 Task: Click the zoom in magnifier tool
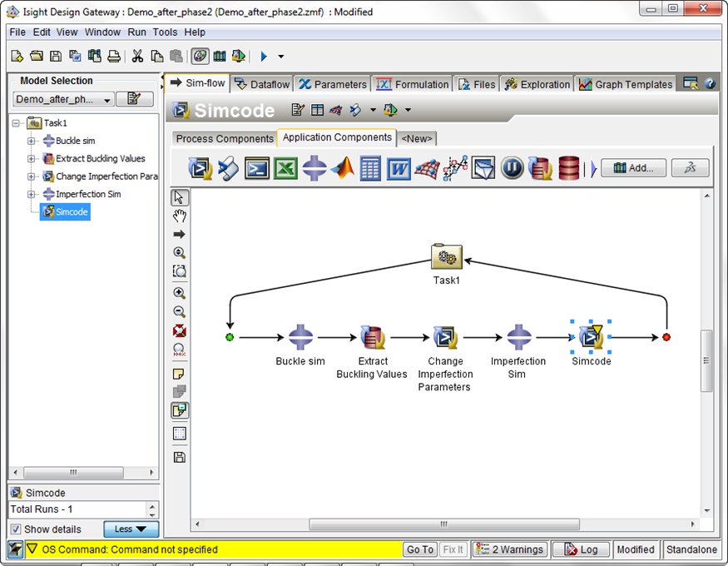[x=179, y=293]
